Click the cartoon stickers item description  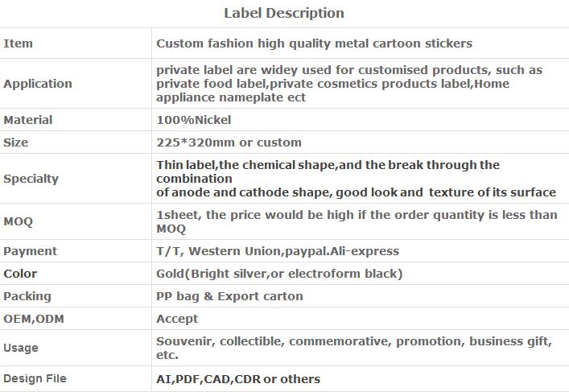point(314,43)
